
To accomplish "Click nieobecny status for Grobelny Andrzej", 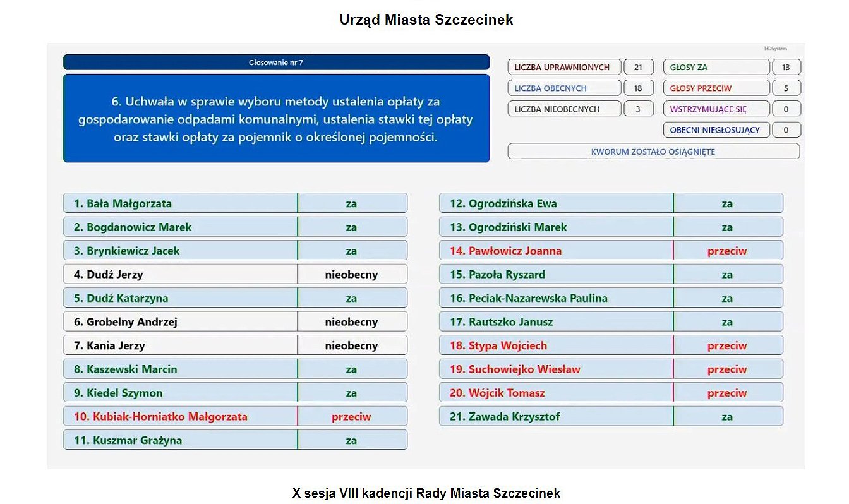I will pyautogui.click(x=351, y=322).
